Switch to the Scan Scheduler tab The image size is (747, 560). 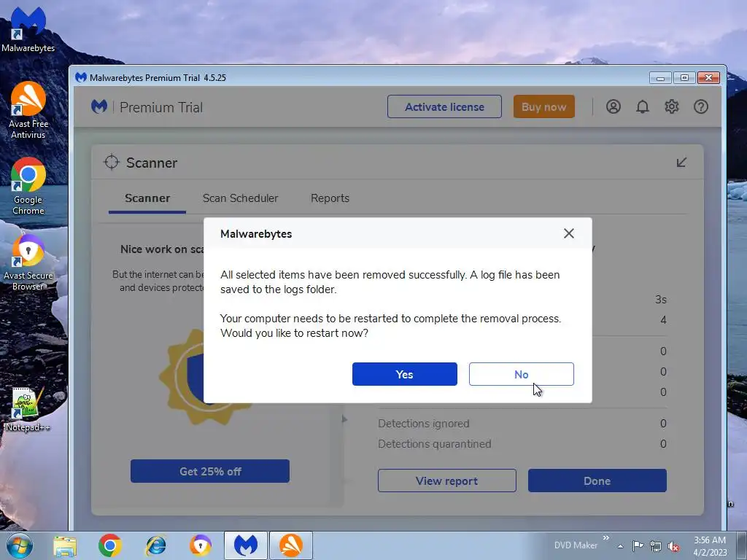[240, 198]
